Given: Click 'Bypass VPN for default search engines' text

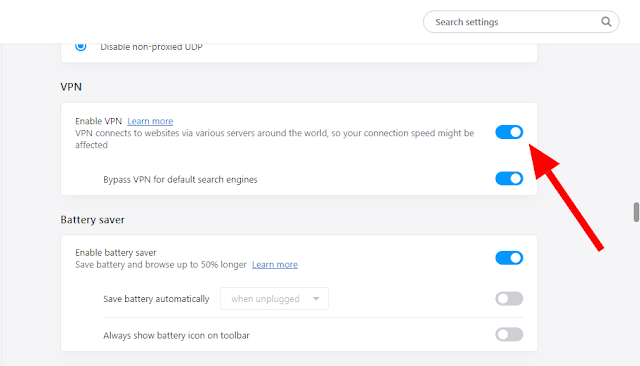Looking at the screenshot, I should [x=180, y=180].
